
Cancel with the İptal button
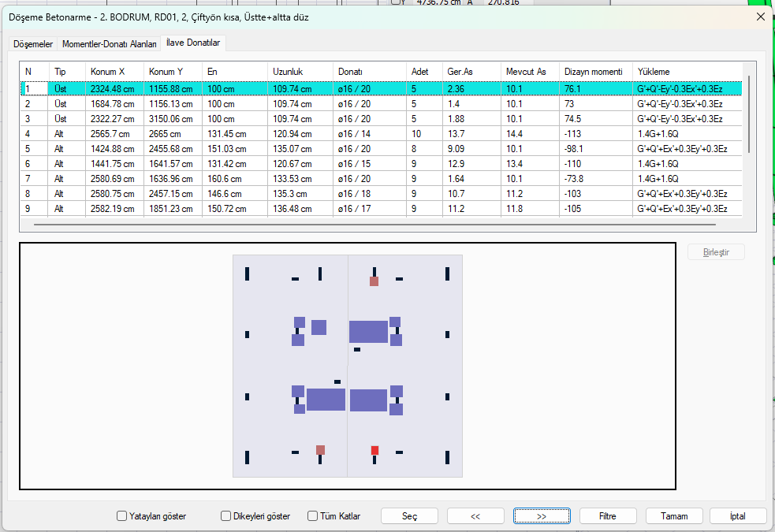coord(738,515)
